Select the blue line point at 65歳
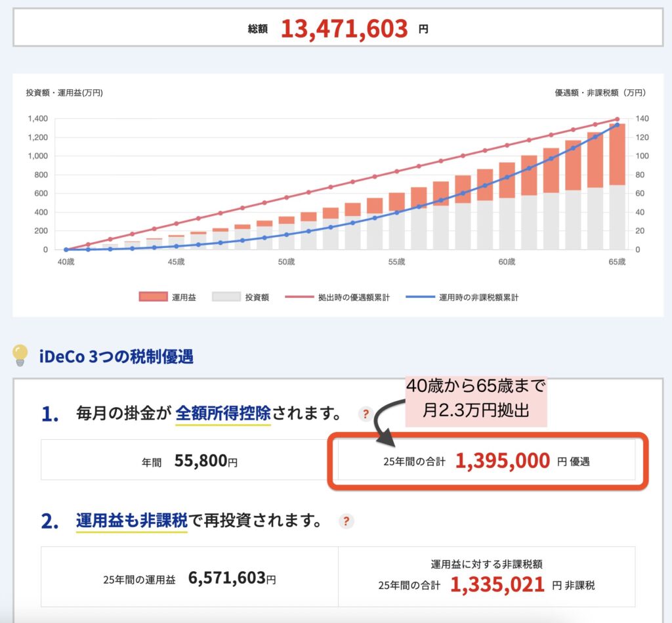 (x=617, y=125)
